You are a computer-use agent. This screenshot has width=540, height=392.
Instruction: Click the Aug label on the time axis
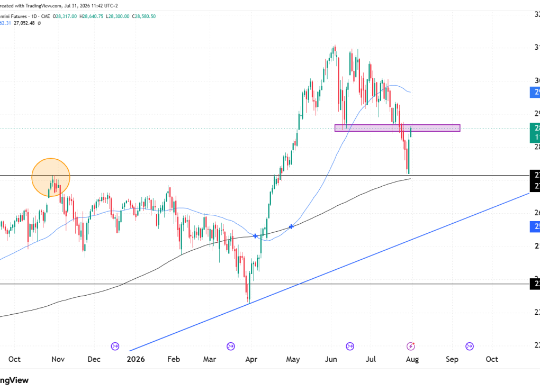[x=412, y=359]
